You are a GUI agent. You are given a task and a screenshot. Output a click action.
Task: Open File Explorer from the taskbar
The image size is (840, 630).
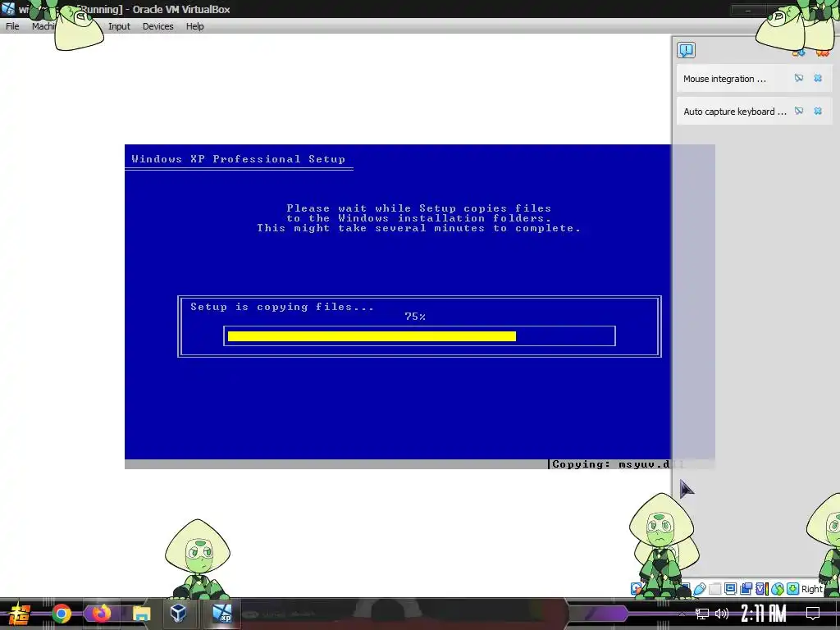(141, 614)
